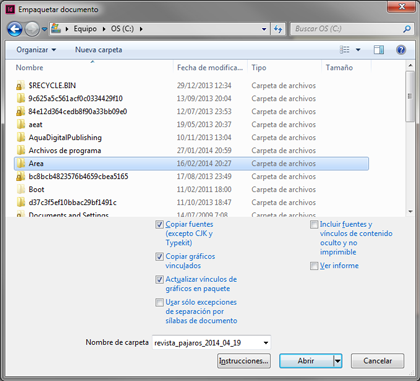Refresh the current folder view
This screenshot has height=381, width=420.
click(278, 29)
